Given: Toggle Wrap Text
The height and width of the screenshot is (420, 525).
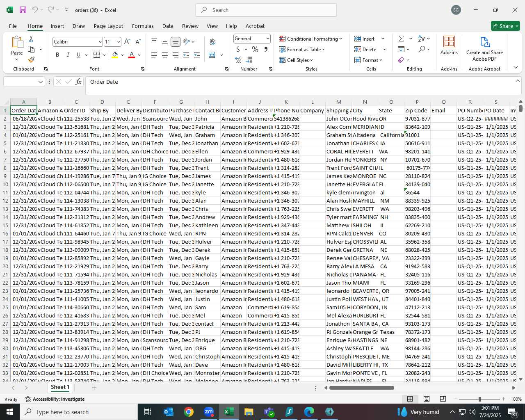Looking at the screenshot, I should [212, 41].
